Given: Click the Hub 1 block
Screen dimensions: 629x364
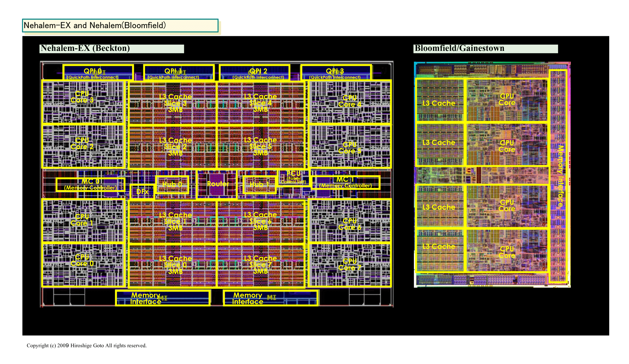Looking at the screenshot, I should pyautogui.click(x=259, y=185).
